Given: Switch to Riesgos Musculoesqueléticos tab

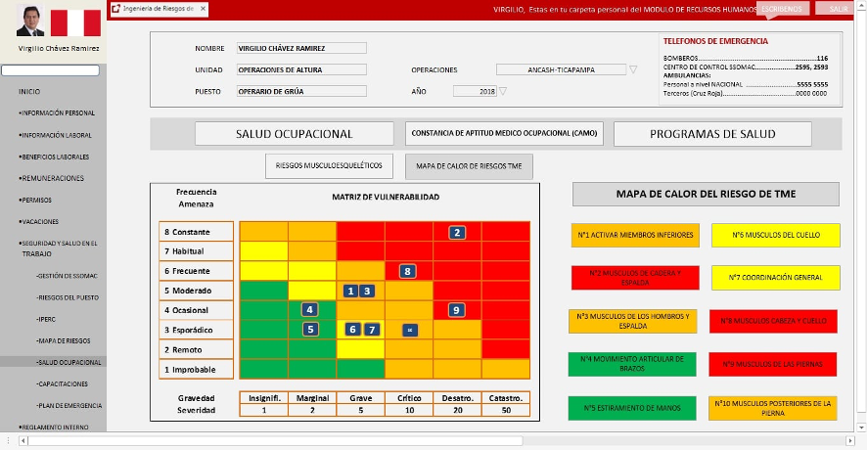Looking at the screenshot, I should click(331, 166).
